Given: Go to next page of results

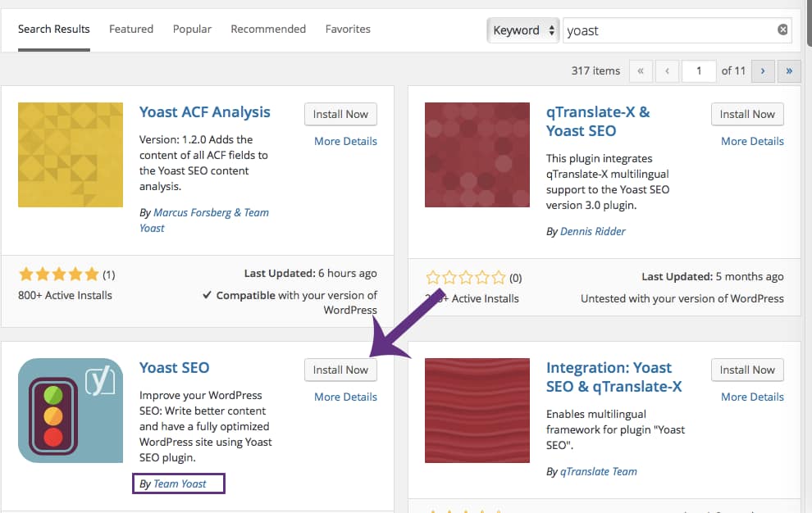Looking at the screenshot, I should pos(763,71).
